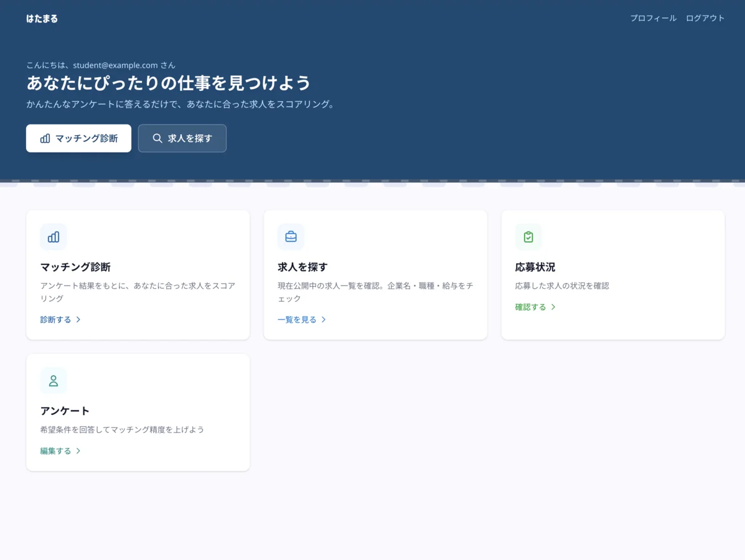
Task: Follow the 一覧を見る link
Action: click(x=297, y=319)
